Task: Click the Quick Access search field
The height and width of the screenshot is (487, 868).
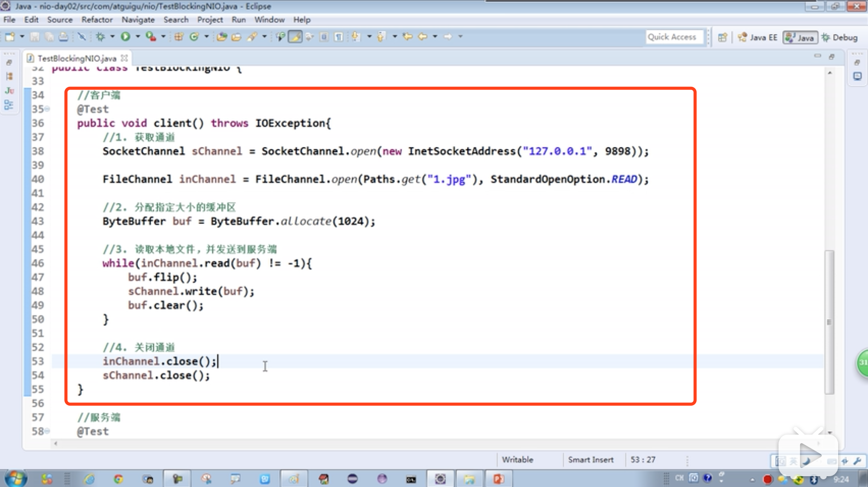Action: point(674,37)
